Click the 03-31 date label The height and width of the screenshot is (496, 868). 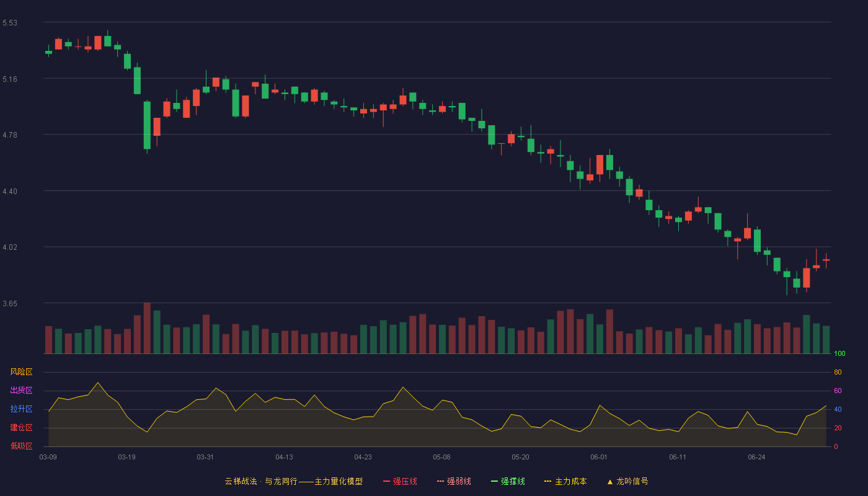point(205,457)
